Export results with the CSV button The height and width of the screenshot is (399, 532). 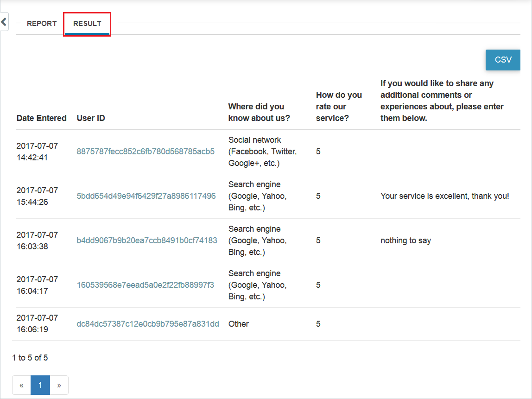503,60
